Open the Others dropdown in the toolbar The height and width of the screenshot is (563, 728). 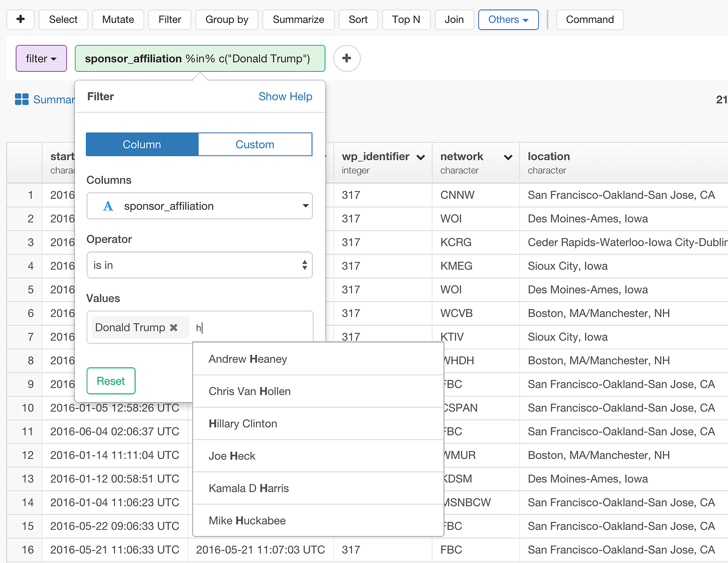(508, 19)
